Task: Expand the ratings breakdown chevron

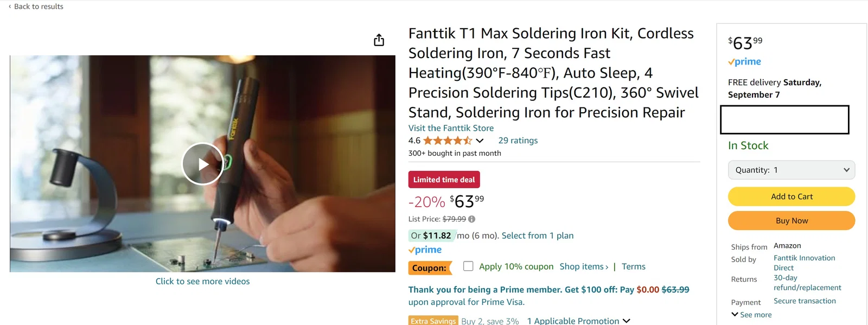Action: pyautogui.click(x=480, y=140)
